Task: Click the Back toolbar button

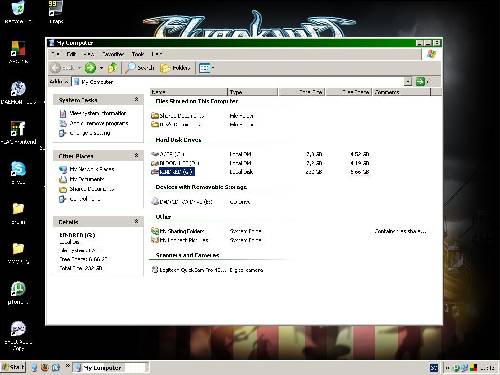Action: 63,68
